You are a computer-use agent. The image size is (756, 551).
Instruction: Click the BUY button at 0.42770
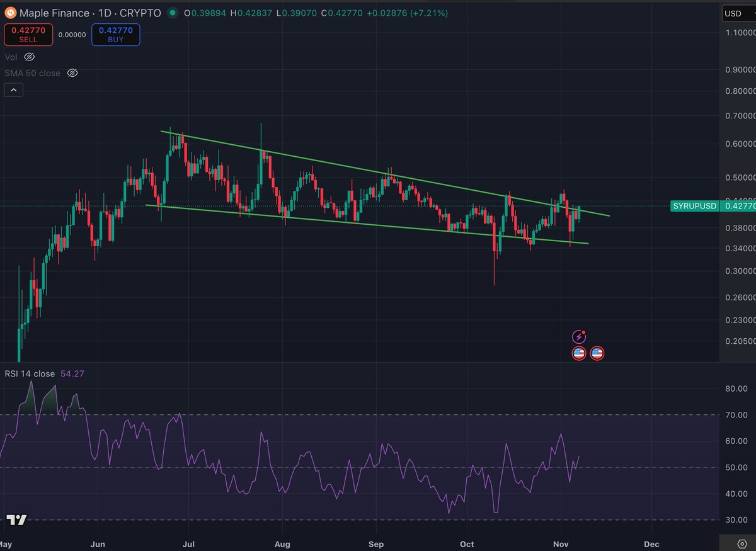[115, 35]
